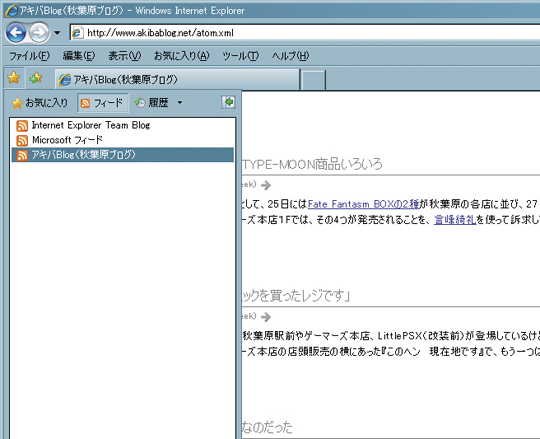Image resolution: width=540 pixels, height=439 pixels.
Task: Click IE icon on the アキバBlog tab
Action: pos(64,80)
